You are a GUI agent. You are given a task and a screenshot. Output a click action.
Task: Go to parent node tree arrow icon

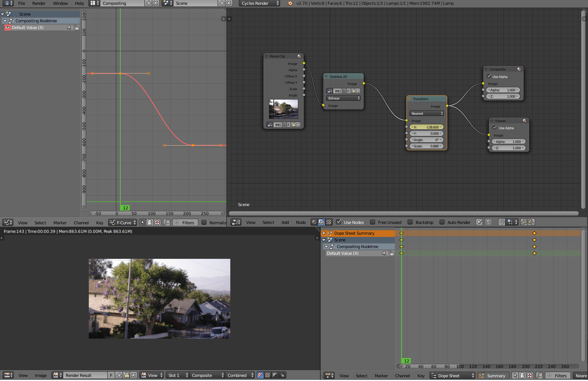(x=488, y=222)
